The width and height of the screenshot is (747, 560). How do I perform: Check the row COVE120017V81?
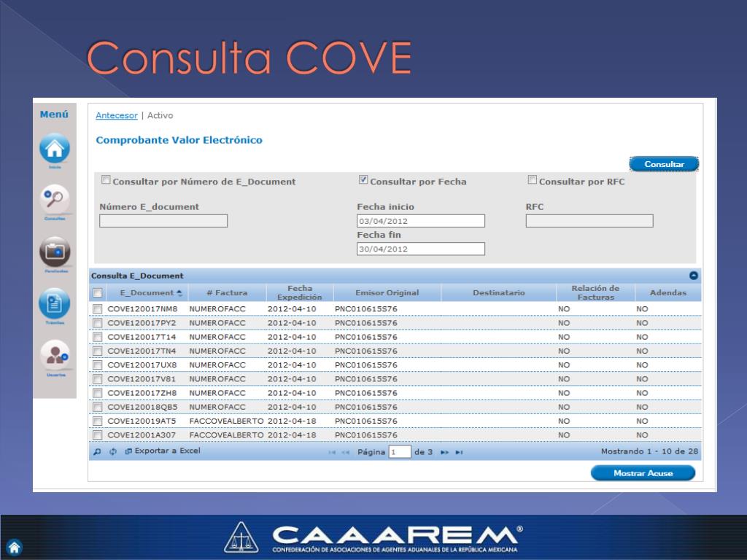(97, 379)
